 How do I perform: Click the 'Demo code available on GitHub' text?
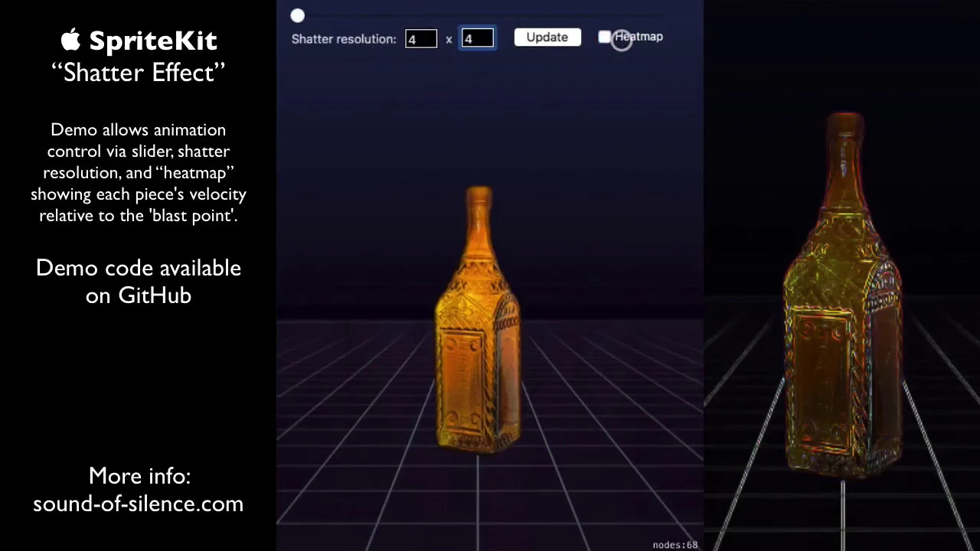coord(139,281)
